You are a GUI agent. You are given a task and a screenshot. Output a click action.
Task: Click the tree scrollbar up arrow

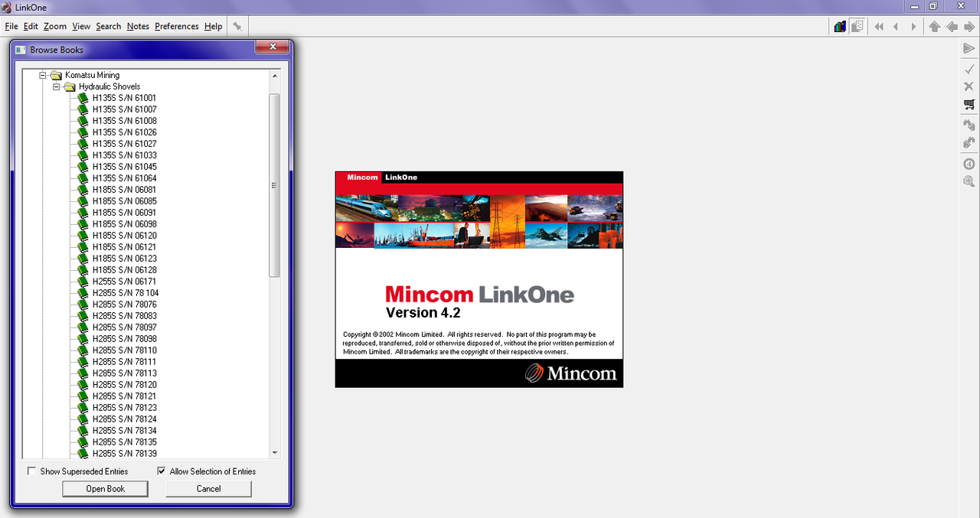click(275, 76)
